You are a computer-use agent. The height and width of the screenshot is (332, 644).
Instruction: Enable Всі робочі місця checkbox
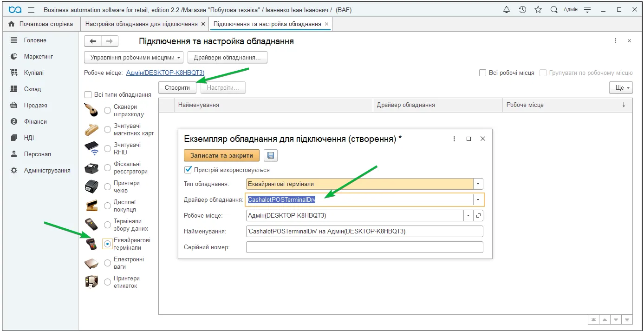482,73
